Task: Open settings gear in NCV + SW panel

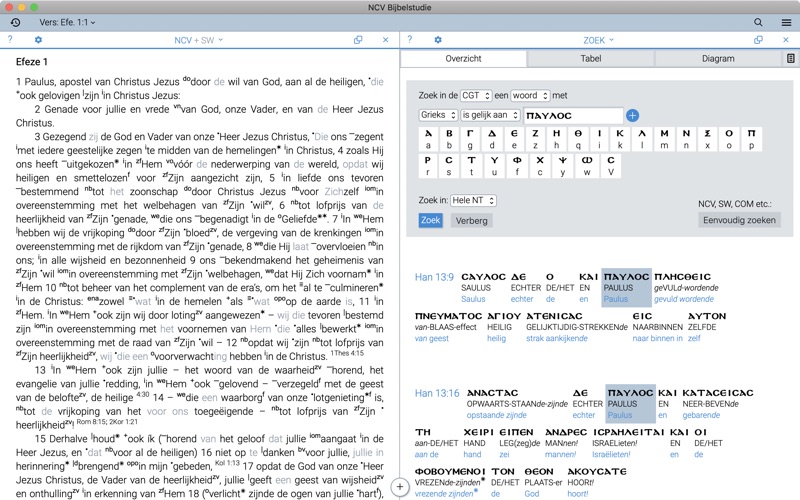Action: point(38,40)
